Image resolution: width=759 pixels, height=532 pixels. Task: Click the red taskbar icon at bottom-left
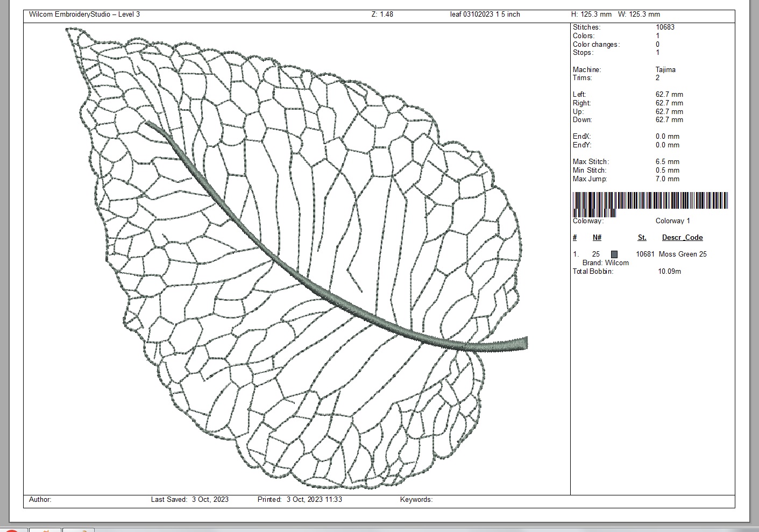12,530
